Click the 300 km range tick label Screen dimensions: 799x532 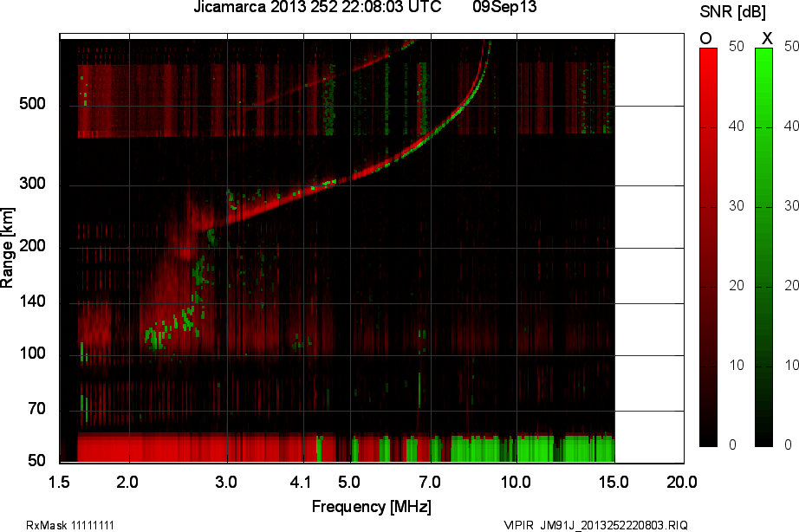[33, 184]
